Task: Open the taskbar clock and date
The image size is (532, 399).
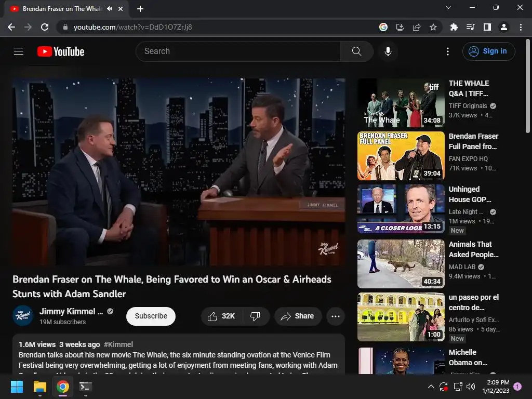Action: pyautogui.click(x=496, y=387)
